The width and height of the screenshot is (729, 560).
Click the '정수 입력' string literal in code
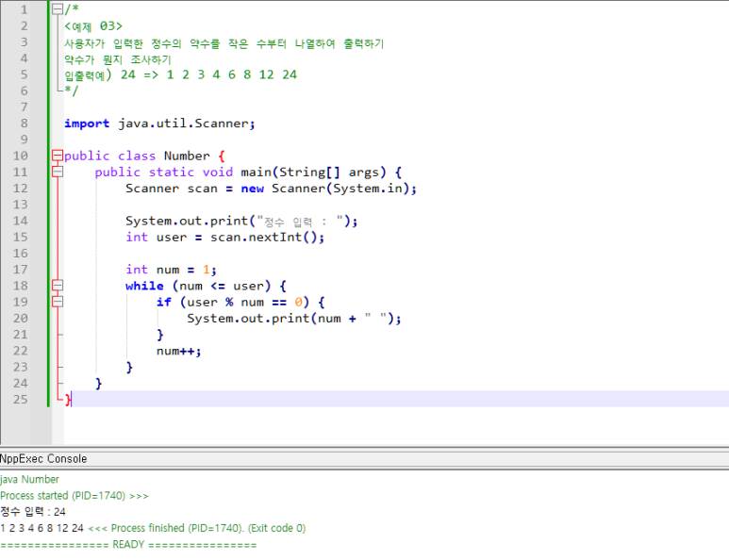301,222
